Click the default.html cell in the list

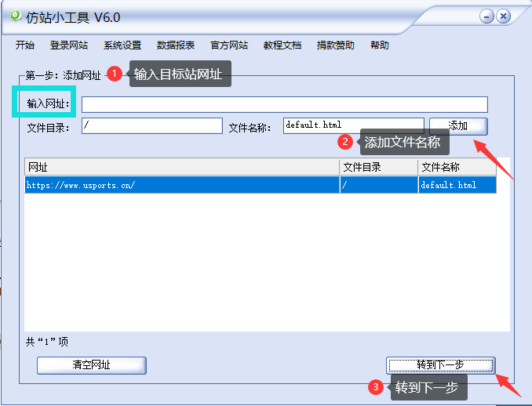point(457,185)
